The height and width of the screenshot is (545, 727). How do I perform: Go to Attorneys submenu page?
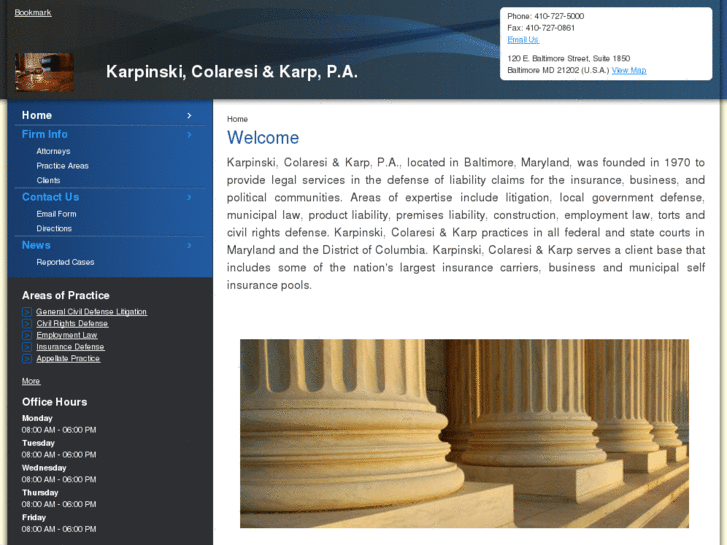(x=53, y=151)
